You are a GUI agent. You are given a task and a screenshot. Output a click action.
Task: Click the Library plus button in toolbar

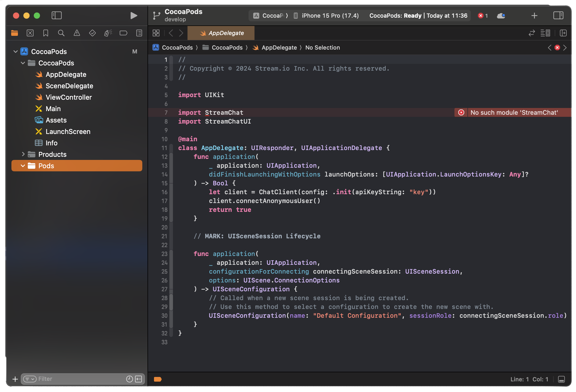(x=534, y=16)
